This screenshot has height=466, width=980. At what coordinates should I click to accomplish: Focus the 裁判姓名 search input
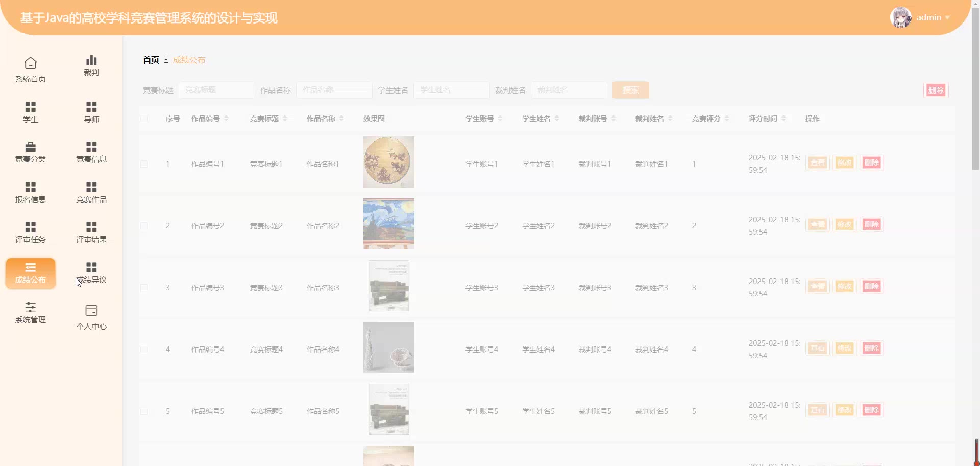tap(569, 90)
